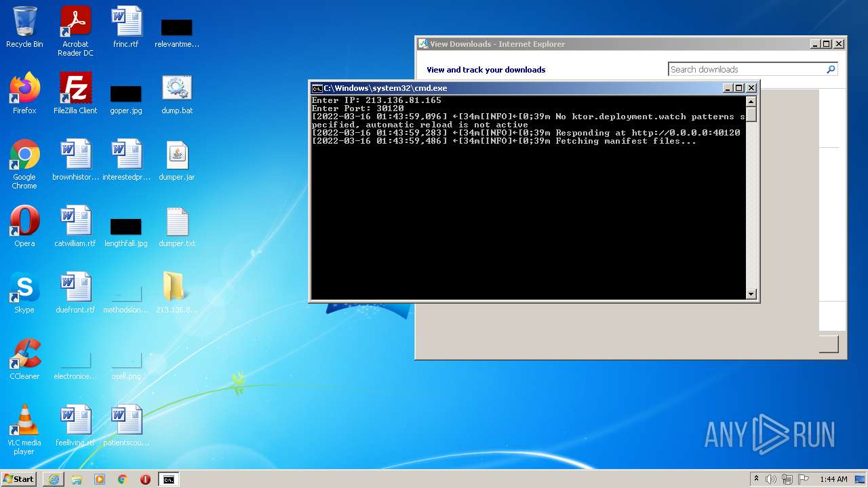Select dumper.jar Java file
Viewport: 868px width, 488px height.
[177, 160]
